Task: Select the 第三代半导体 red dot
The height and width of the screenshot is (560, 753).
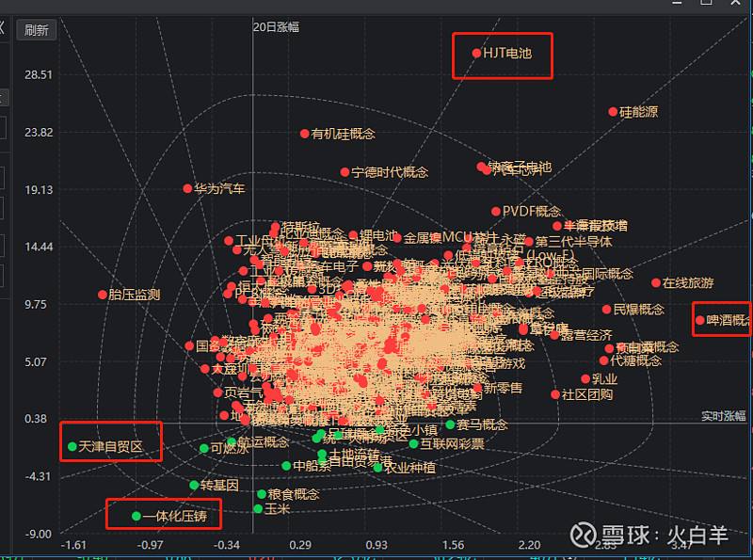Action: pos(529,242)
